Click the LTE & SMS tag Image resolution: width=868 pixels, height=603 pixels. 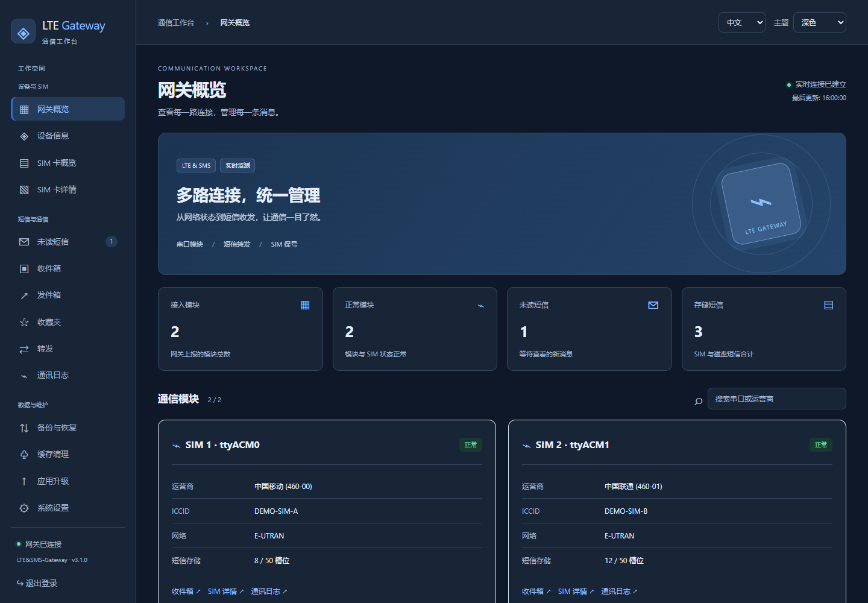(197, 165)
